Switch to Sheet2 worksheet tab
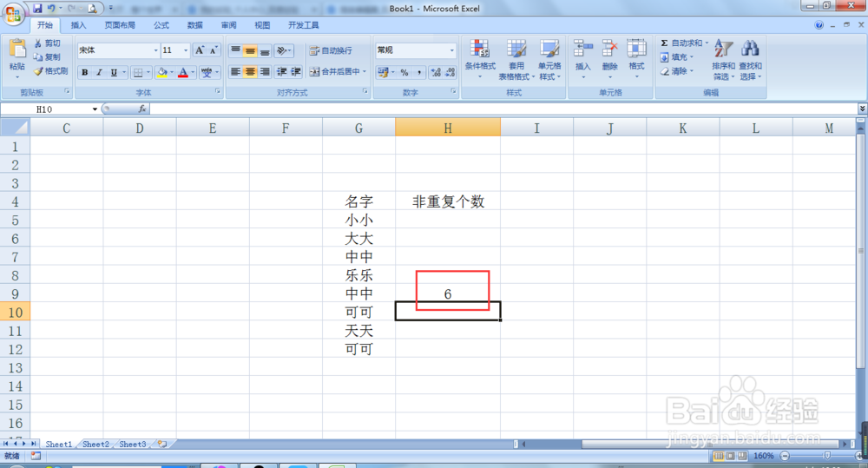This screenshot has height=468, width=868. point(95,445)
